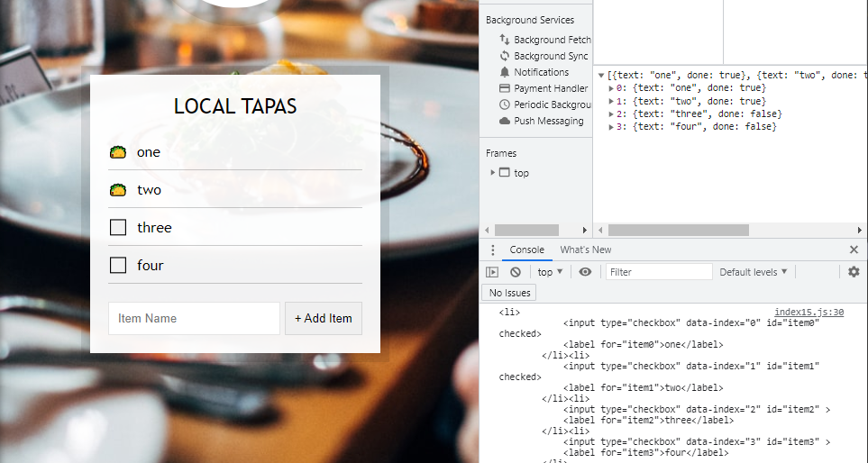This screenshot has height=463, width=868.
Task: Collapse the root array disclosure triangle
Action: tap(601, 76)
